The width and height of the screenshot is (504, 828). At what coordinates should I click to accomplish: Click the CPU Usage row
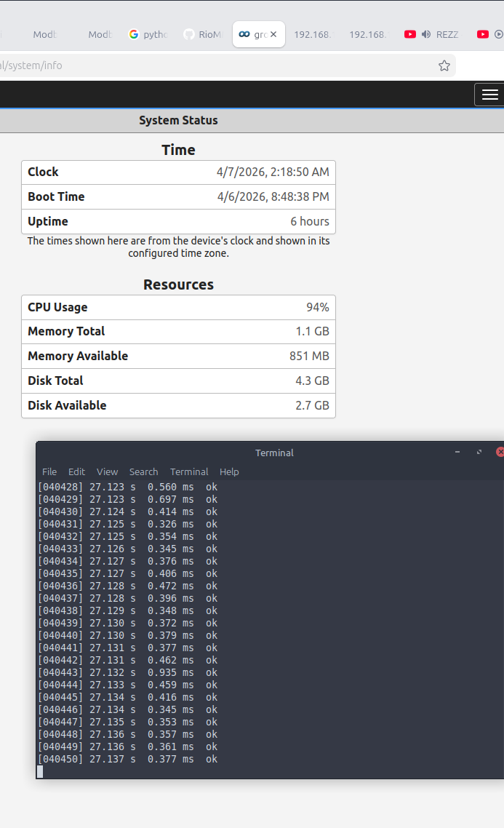coord(178,307)
